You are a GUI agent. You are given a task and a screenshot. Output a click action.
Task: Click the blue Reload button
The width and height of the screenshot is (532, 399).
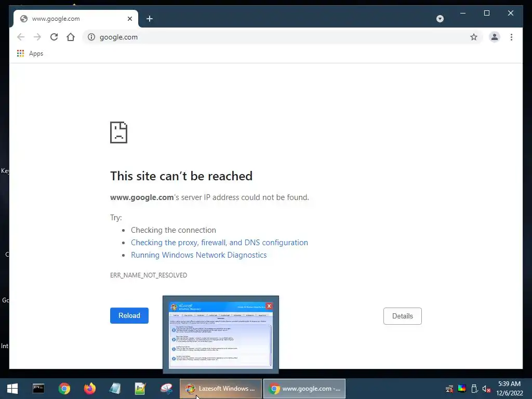(x=129, y=315)
